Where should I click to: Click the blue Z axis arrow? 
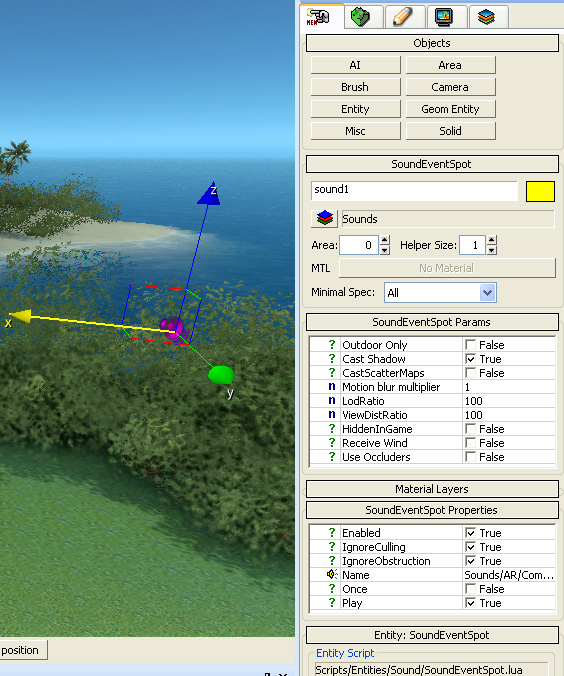[209, 194]
